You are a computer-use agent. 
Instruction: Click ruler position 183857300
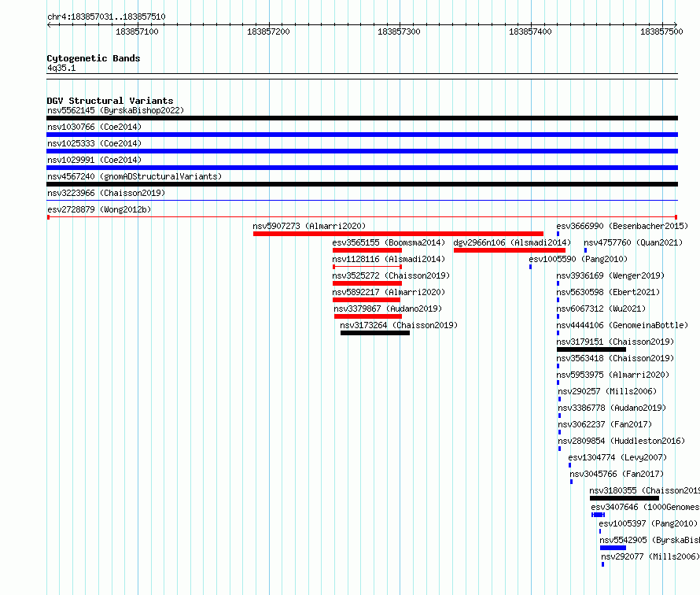(x=399, y=31)
